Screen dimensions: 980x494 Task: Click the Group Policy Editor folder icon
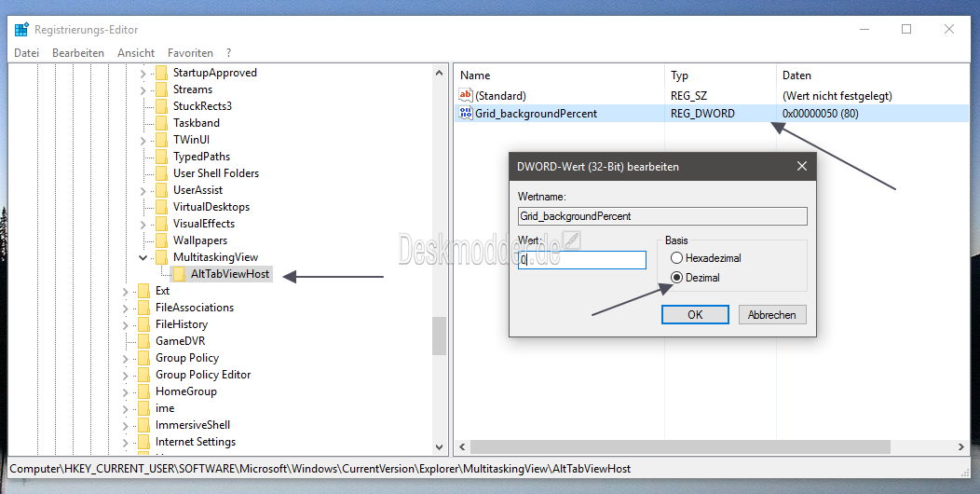click(x=143, y=375)
